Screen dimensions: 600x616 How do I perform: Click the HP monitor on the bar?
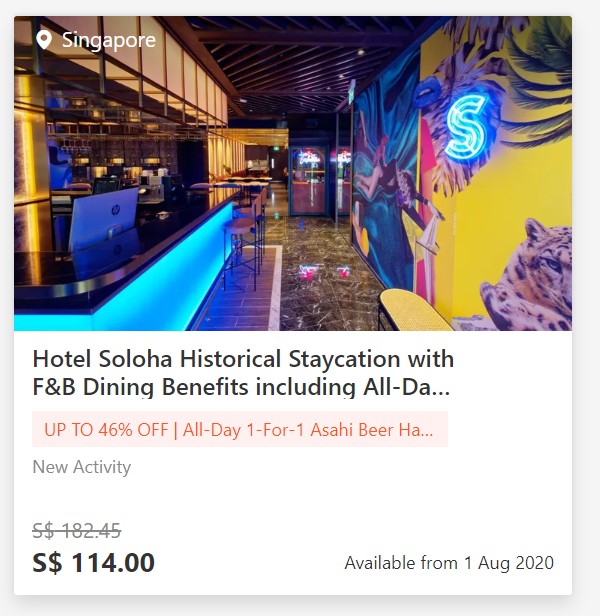102,220
